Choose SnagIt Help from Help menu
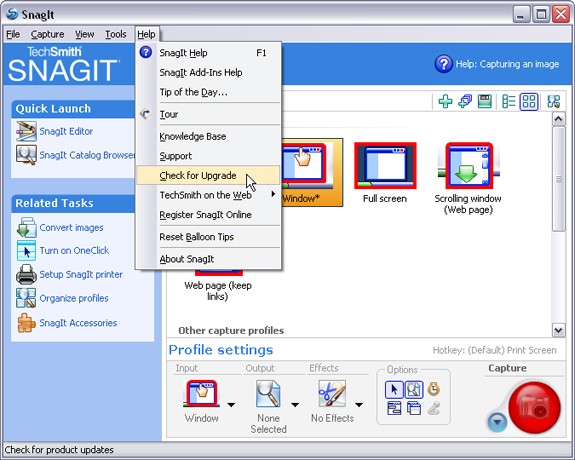The width and height of the screenshot is (575, 460). point(208,53)
